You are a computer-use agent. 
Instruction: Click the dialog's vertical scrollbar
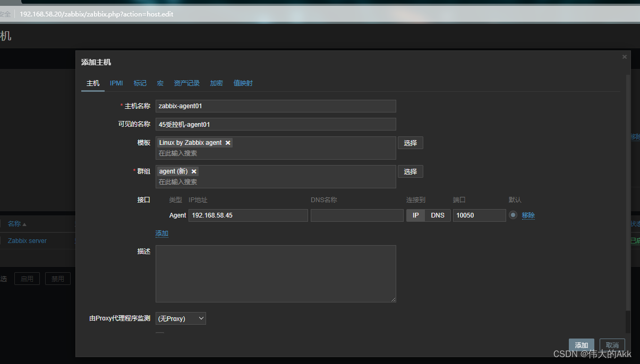tap(628, 192)
